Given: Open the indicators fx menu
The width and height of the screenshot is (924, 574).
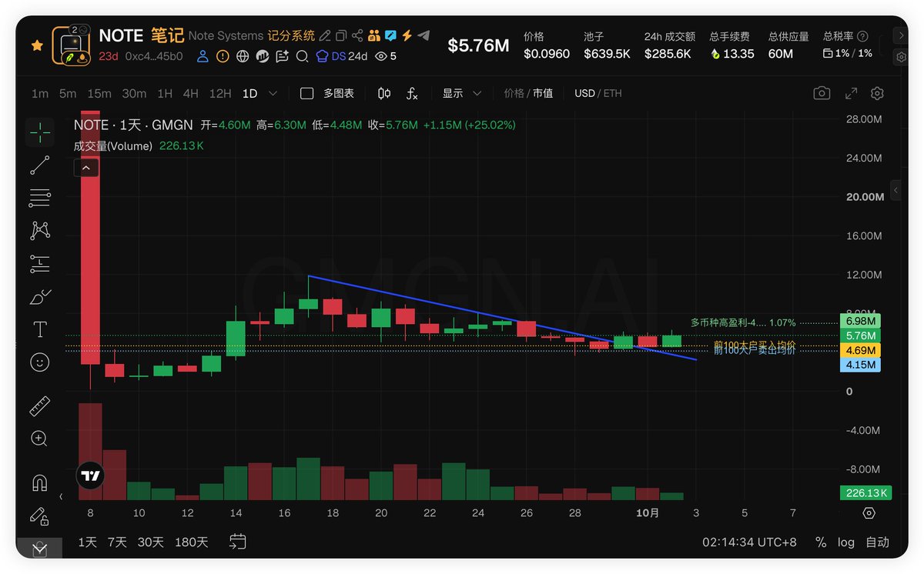Looking at the screenshot, I should tap(412, 93).
